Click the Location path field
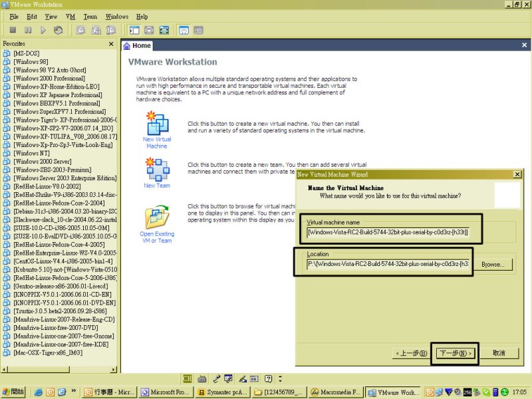 point(388,264)
